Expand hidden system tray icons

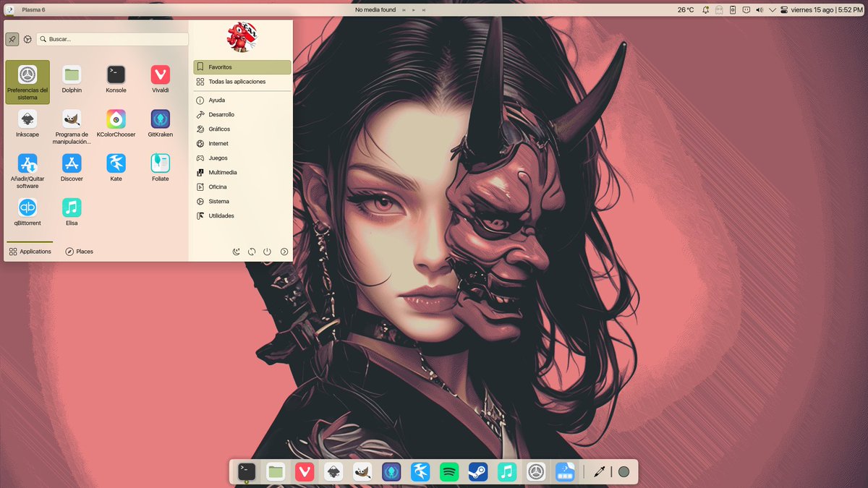773,10
